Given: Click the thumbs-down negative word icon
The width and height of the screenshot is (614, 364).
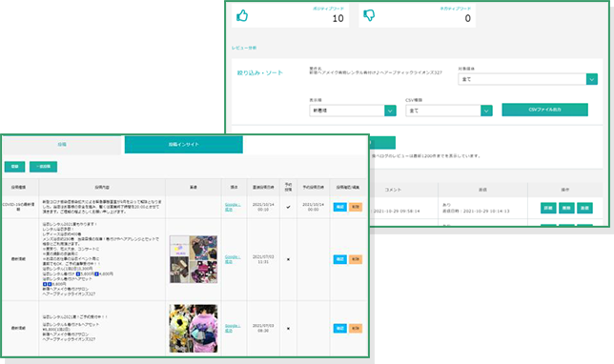Looking at the screenshot, I should (x=369, y=15).
